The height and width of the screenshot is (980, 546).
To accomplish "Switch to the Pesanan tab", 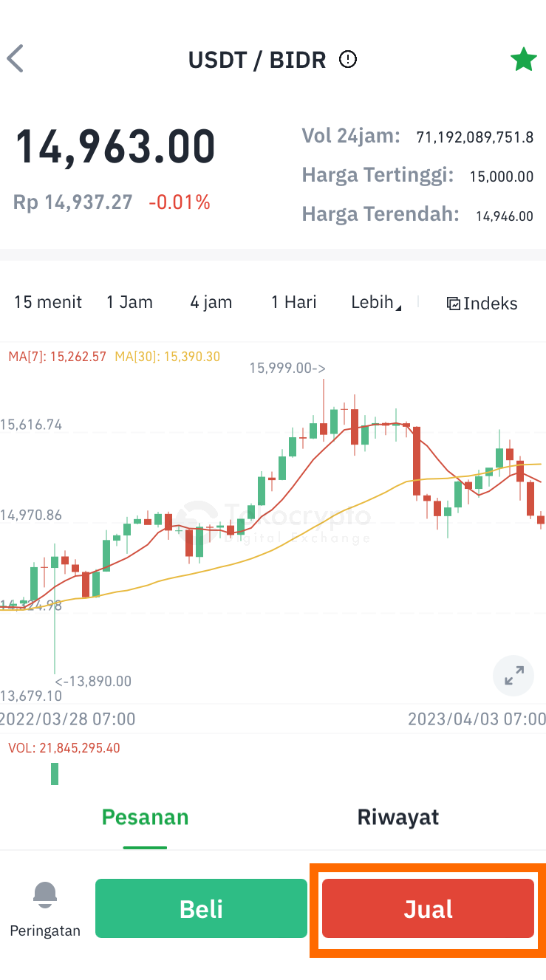I will click(146, 818).
